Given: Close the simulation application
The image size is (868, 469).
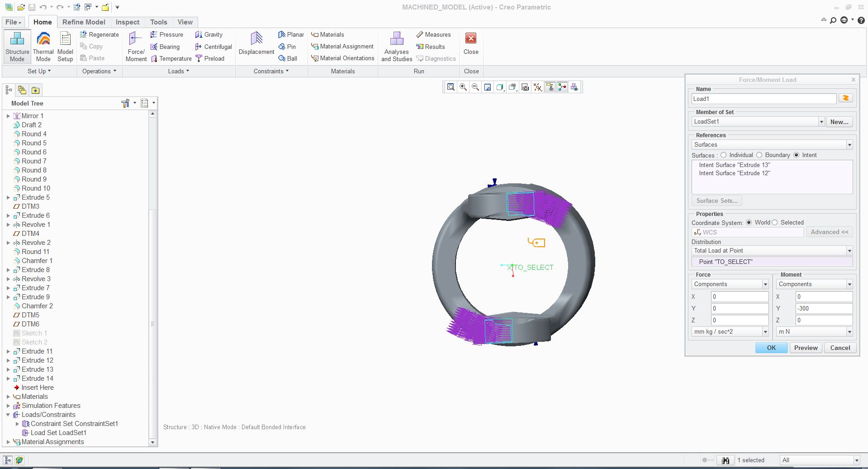Looking at the screenshot, I should (471, 44).
